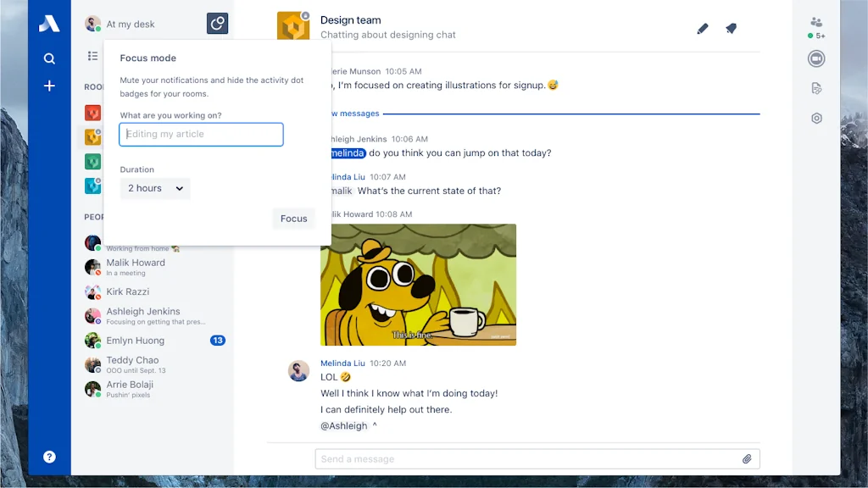Attach a file with the paperclip icon
This screenshot has height=488, width=868.
747,458
